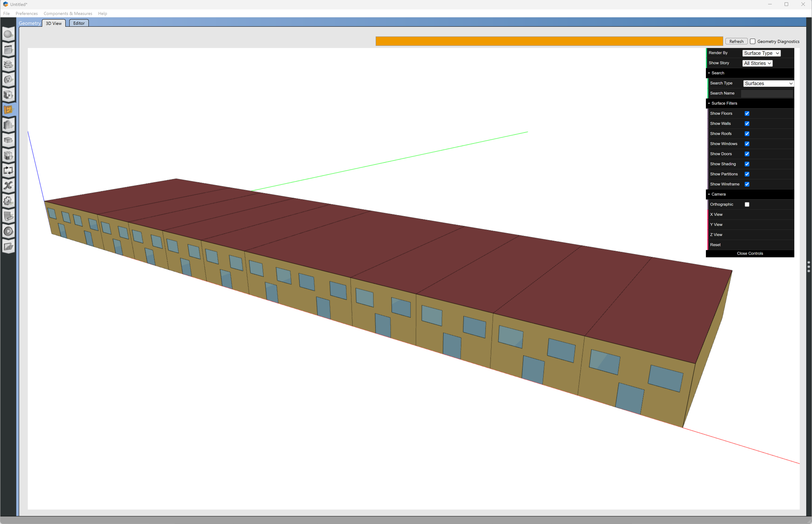Open the Loads electrical outlet icon
The width and height of the screenshot is (812, 524).
(x=8, y=80)
